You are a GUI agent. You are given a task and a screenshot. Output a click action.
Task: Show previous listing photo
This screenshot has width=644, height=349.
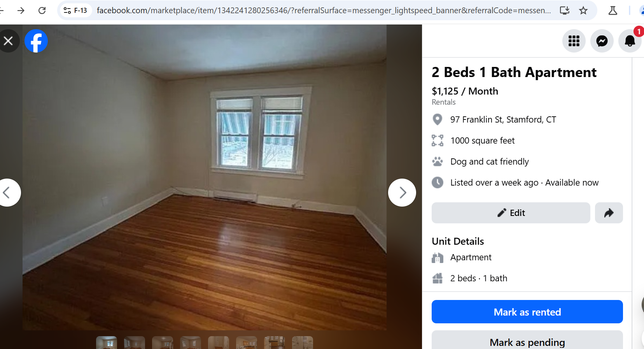pos(7,193)
